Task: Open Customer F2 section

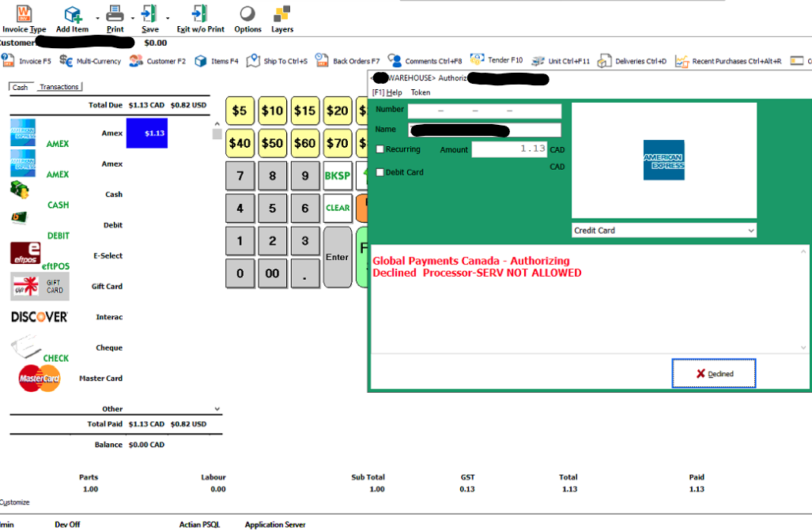Action: [x=157, y=61]
